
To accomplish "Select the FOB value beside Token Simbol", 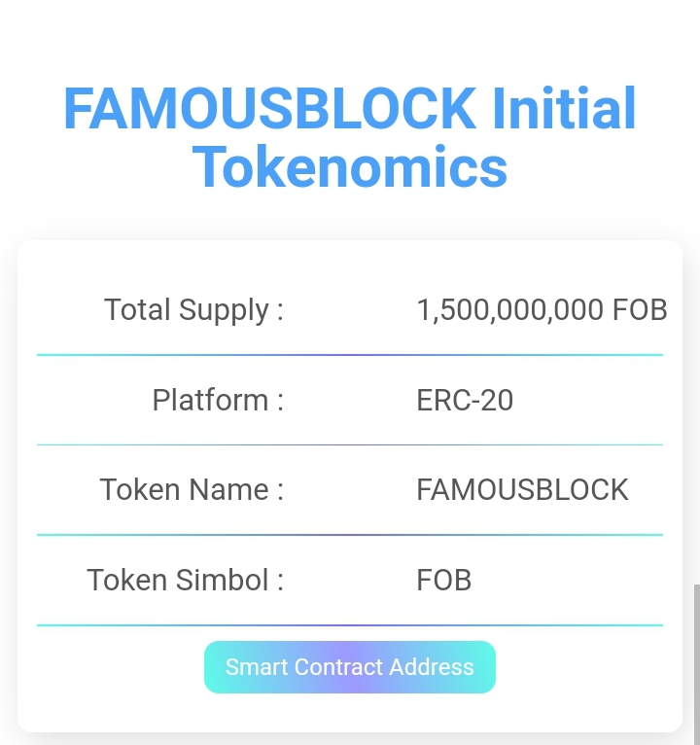I will coord(444,580).
